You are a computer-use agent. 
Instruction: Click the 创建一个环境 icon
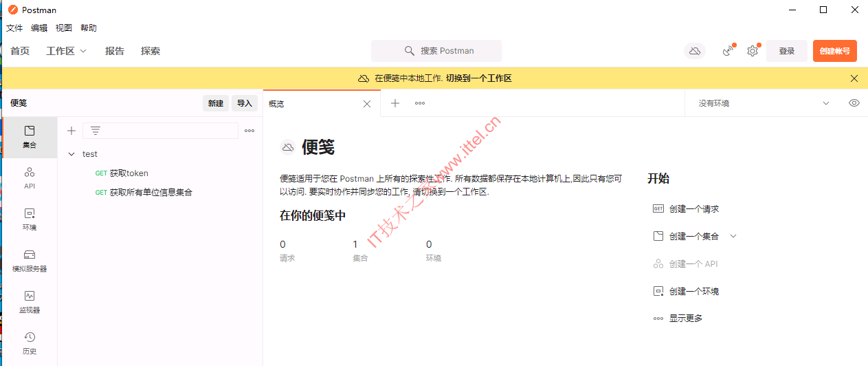click(x=658, y=291)
